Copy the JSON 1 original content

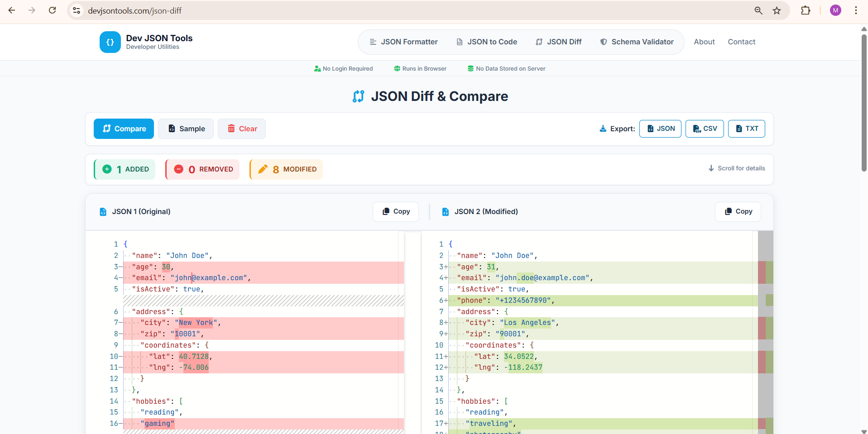click(395, 211)
